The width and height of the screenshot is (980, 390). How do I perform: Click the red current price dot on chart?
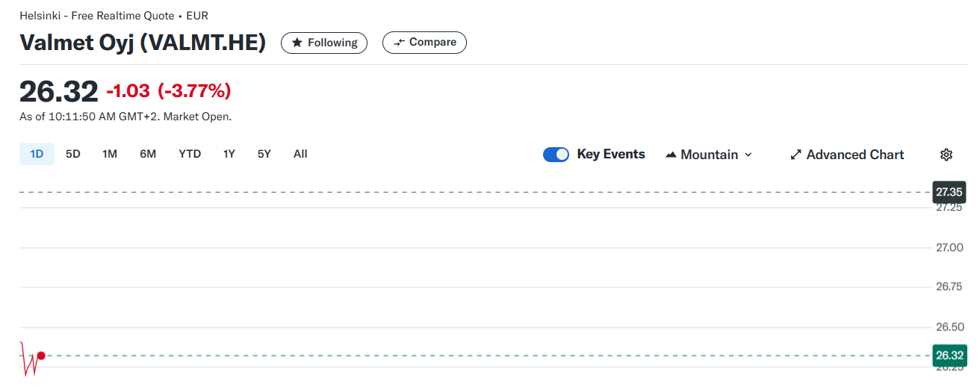pyautogui.click(x=41, y=356)
